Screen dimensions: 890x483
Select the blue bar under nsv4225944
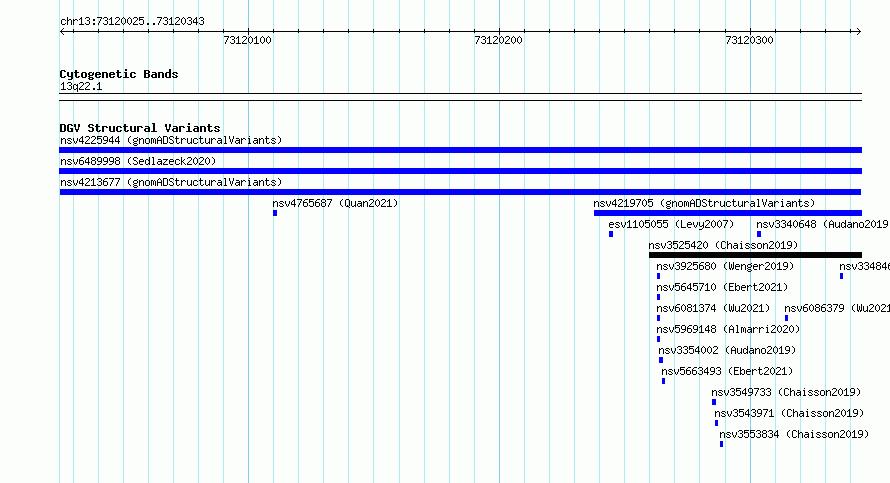point(460,150)
